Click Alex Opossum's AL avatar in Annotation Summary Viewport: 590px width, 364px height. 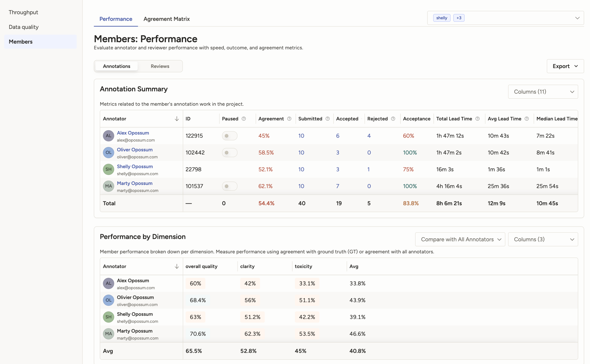point(108,136)
